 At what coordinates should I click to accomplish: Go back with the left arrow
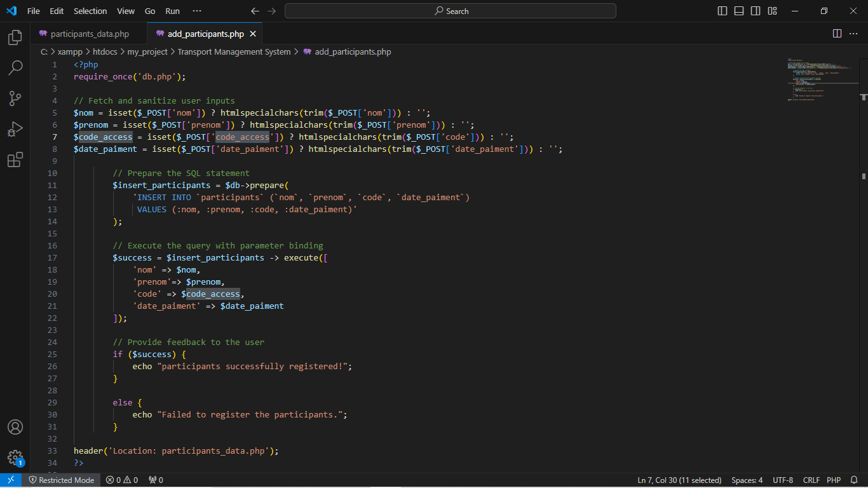pos(255,11)
